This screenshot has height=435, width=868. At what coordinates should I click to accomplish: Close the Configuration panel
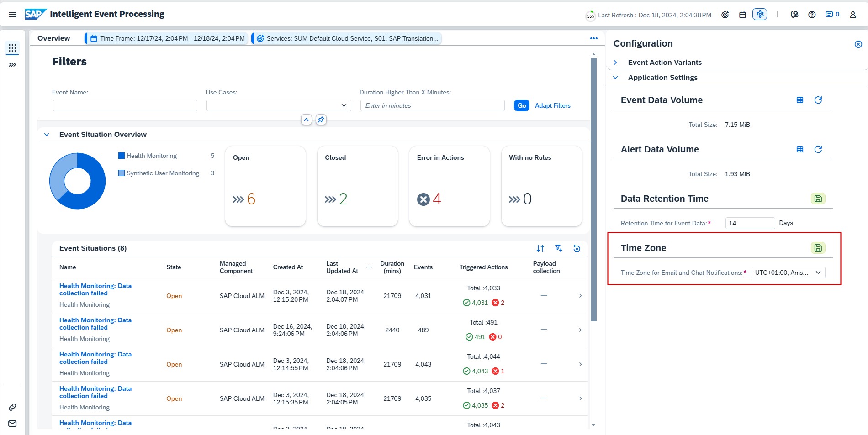click(858, 44)
